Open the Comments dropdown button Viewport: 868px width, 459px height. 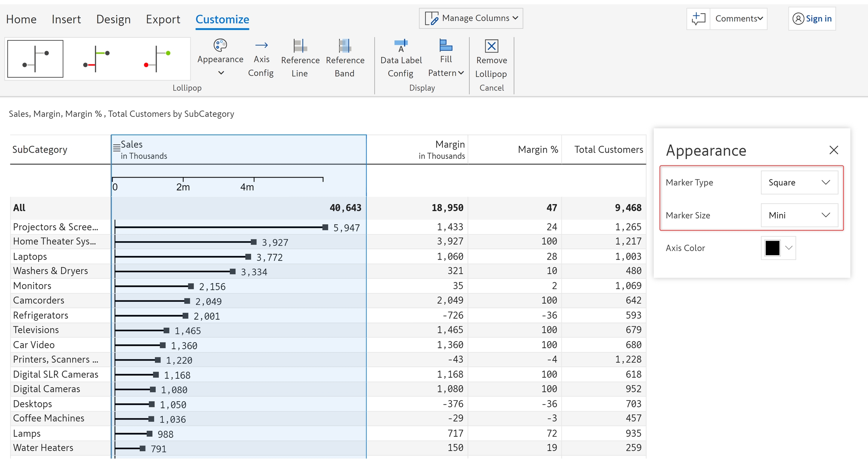[739, 18]
